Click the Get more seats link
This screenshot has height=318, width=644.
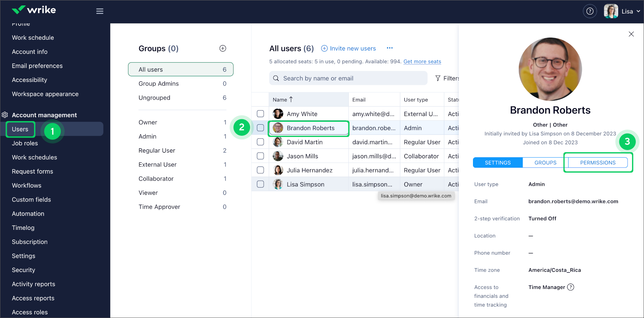pyautogui.click(x=422, y=62)
